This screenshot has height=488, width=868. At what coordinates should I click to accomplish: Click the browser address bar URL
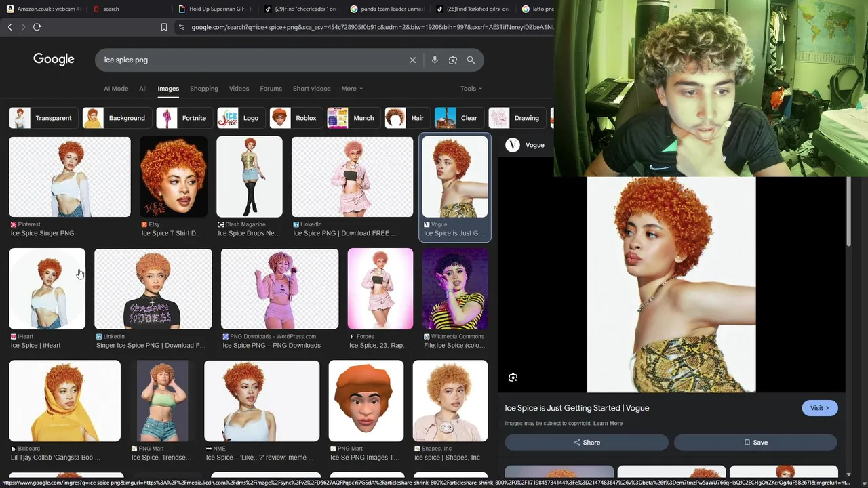click(372, 27)
